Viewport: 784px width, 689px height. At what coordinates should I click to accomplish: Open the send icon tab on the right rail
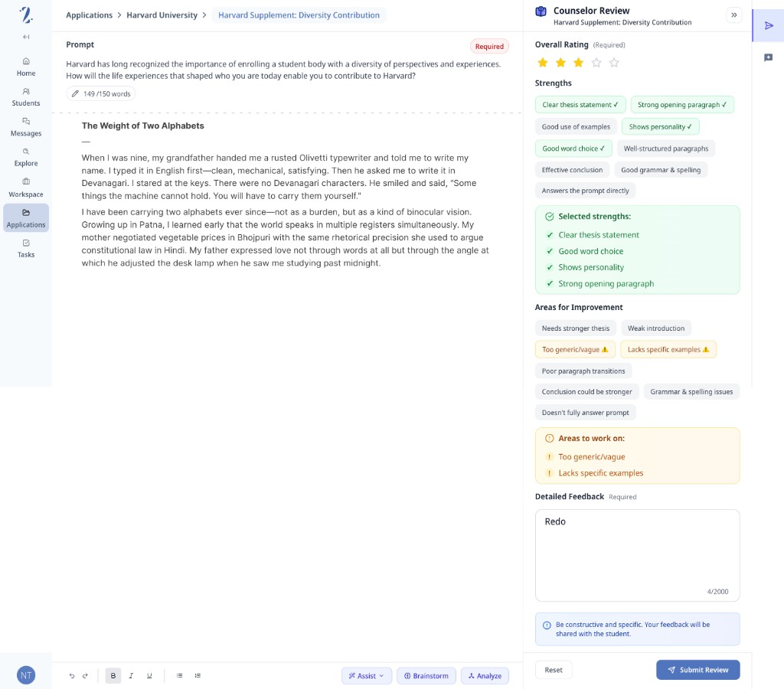pos(769,25)
